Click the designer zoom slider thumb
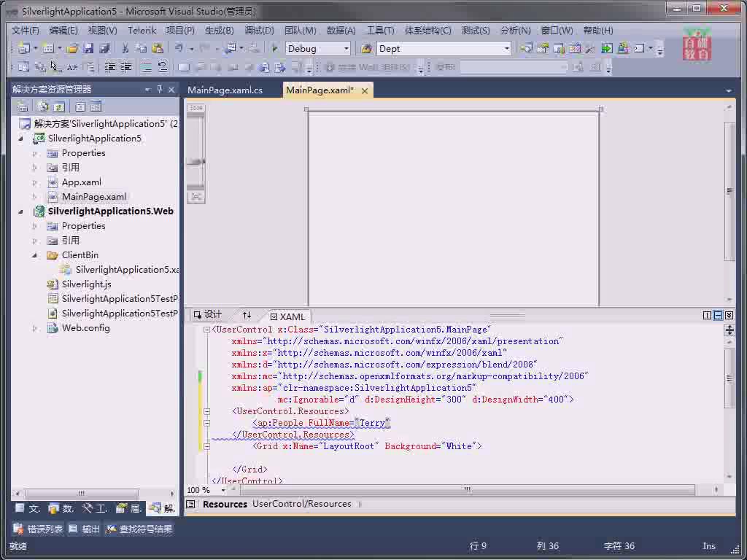747x560 pixels. click(x=196, y=161)
